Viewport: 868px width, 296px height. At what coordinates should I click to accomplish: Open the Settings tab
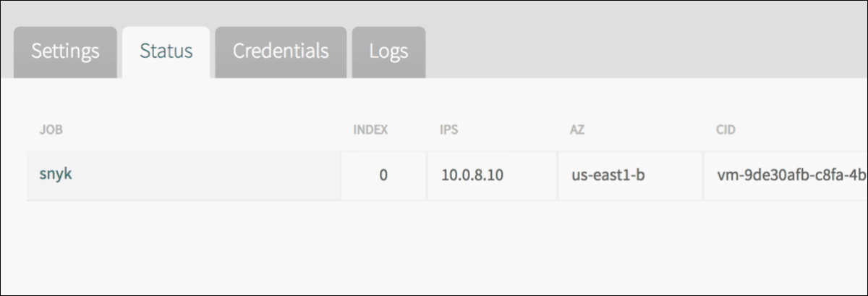coord(65,52)
